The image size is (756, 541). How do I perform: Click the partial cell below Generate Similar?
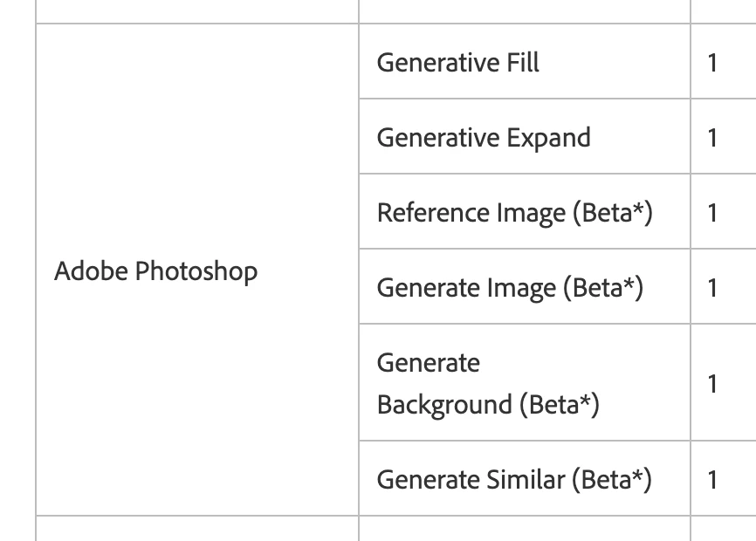pos(525,529)
